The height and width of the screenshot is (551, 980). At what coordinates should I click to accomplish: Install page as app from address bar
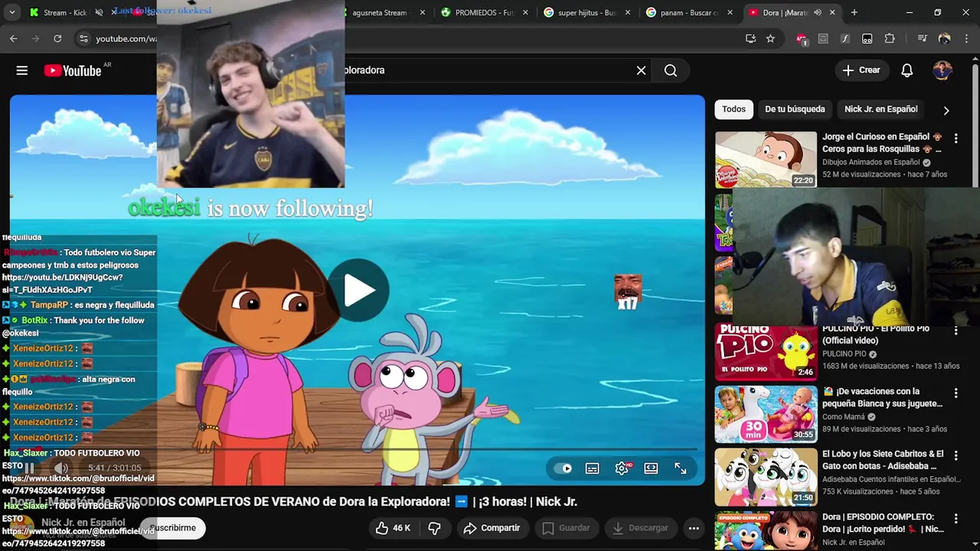pyautogui.click(x=750, y=39)
